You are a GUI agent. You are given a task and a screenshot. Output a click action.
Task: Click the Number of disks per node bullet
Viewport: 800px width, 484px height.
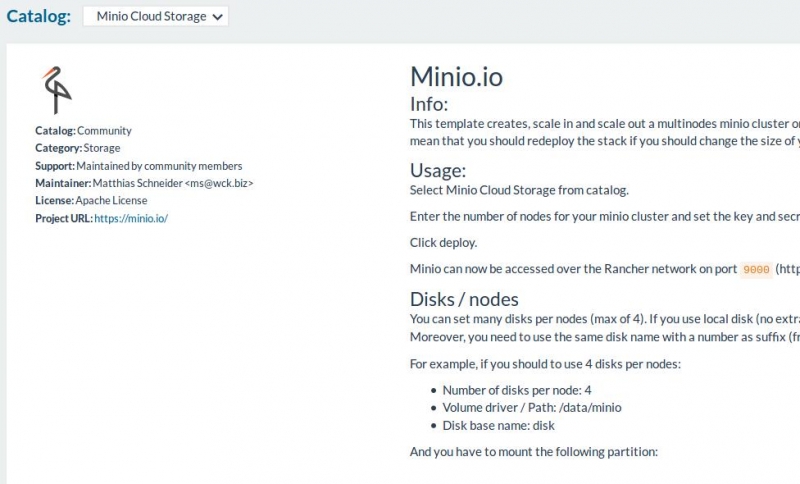pos(517,390)
